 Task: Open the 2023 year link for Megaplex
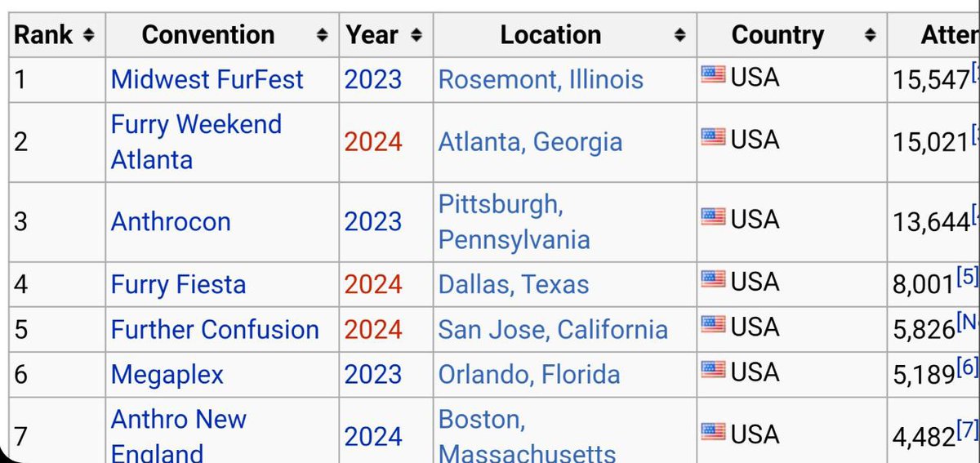(x=373, y=374)
